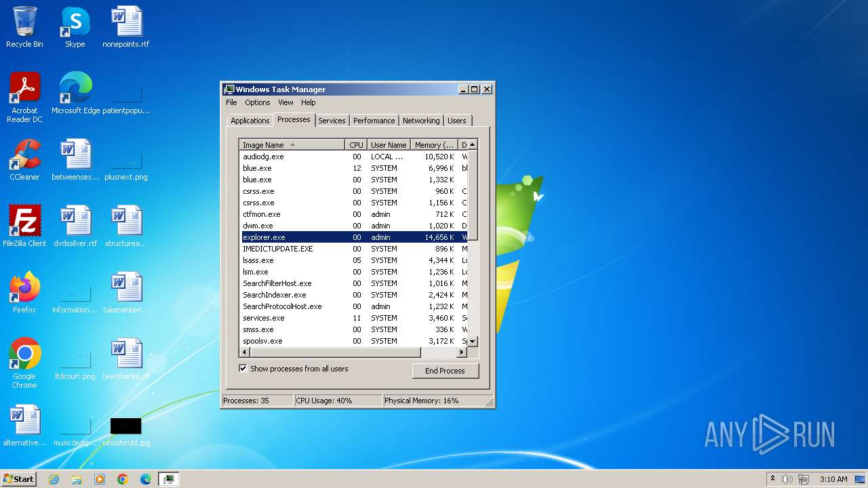
Task: Click process list scroll down arrow
Action: tap(473, 342)
